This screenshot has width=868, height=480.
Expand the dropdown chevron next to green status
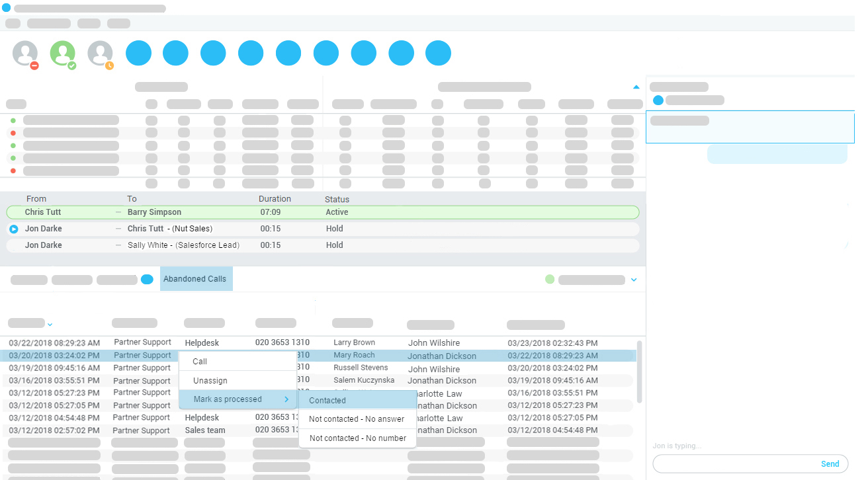pos(634,280)
